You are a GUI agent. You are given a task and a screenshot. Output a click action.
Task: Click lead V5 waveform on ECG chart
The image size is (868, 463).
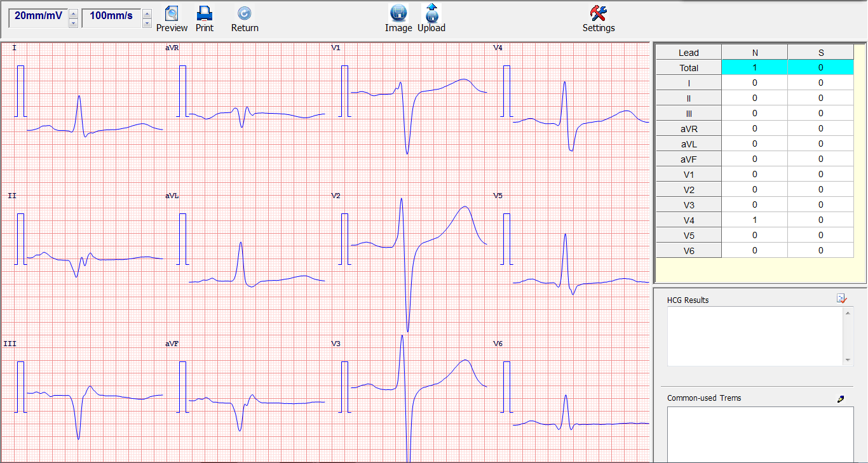(x=581, y=265)
